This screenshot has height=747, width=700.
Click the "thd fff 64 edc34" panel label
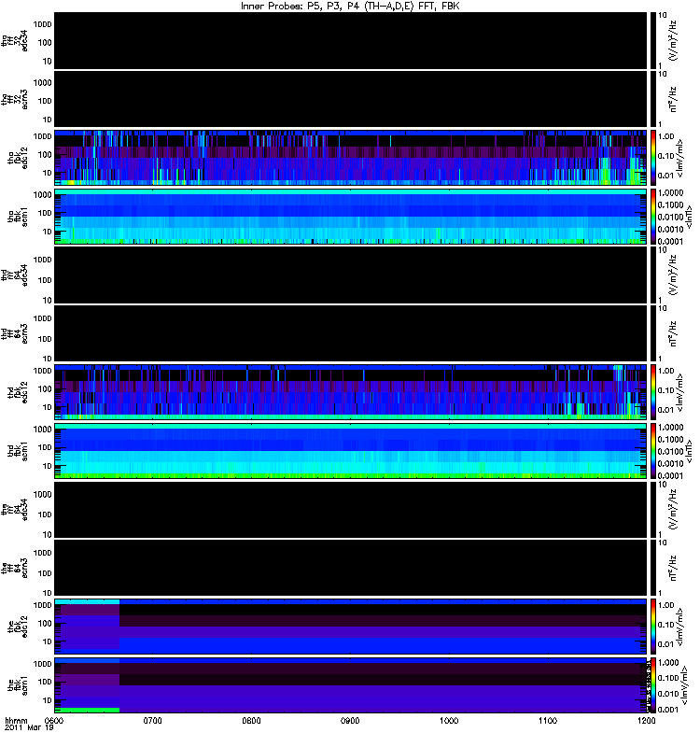14,275
